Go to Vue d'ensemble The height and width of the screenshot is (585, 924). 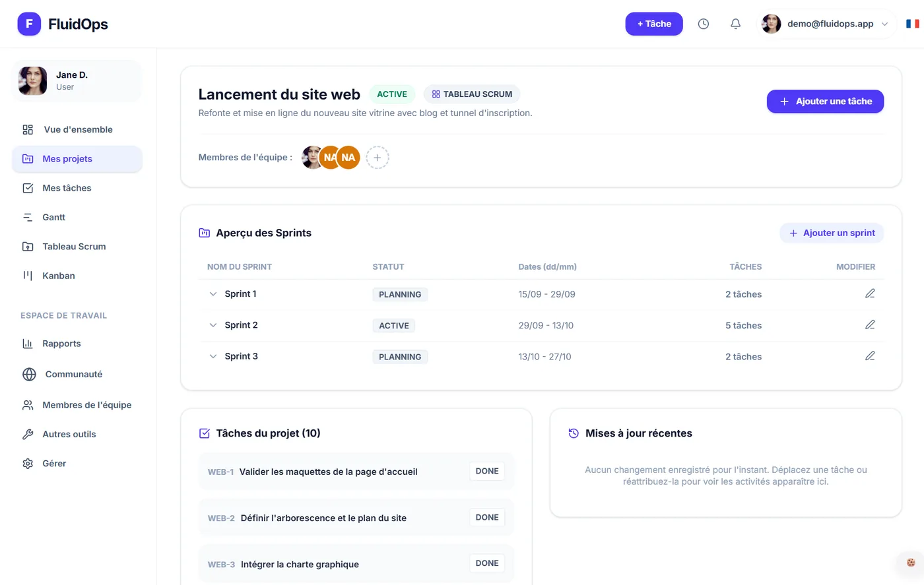pos(77,129)
